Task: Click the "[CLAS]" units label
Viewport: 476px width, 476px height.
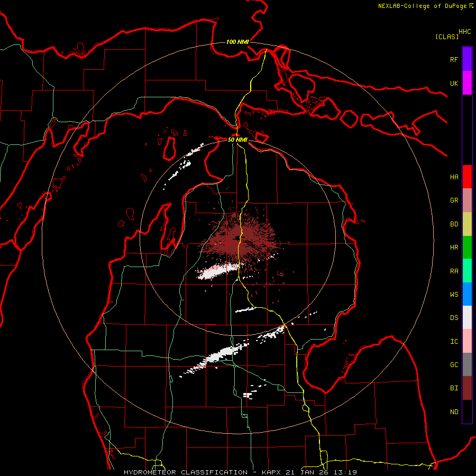Action: coord(447,36)
